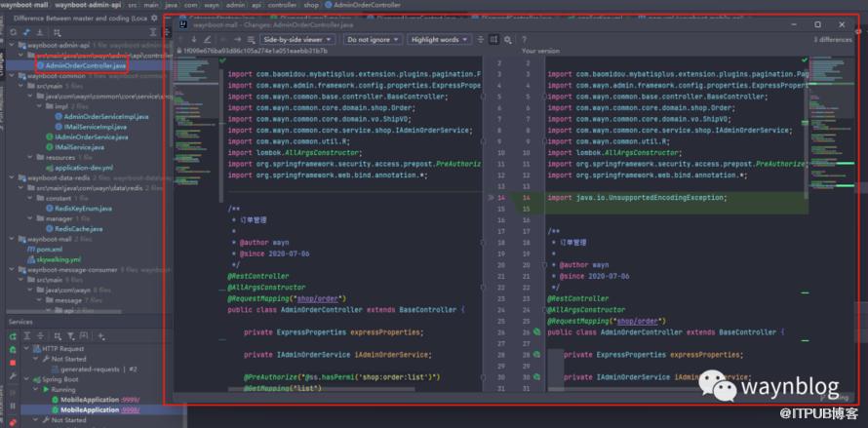Jump to next difference arrow in diff toolbar

tap(194, 40)
